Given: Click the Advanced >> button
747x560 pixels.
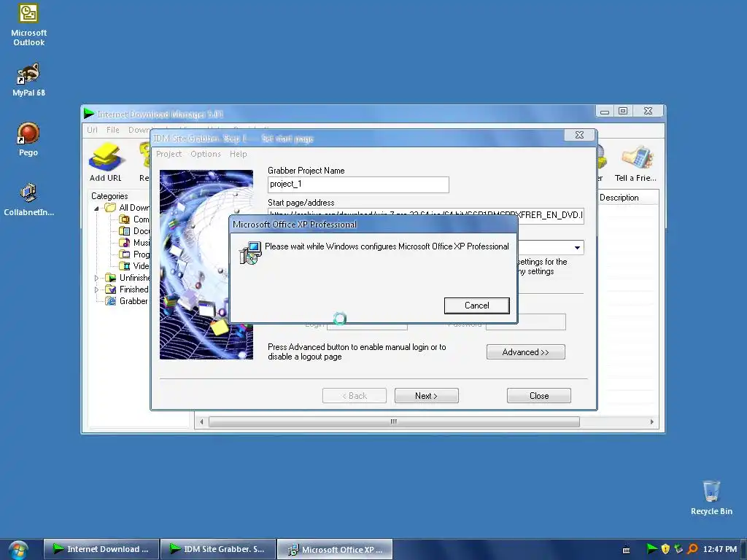Looking at the screenshot, I should click(x=525, y=352).
